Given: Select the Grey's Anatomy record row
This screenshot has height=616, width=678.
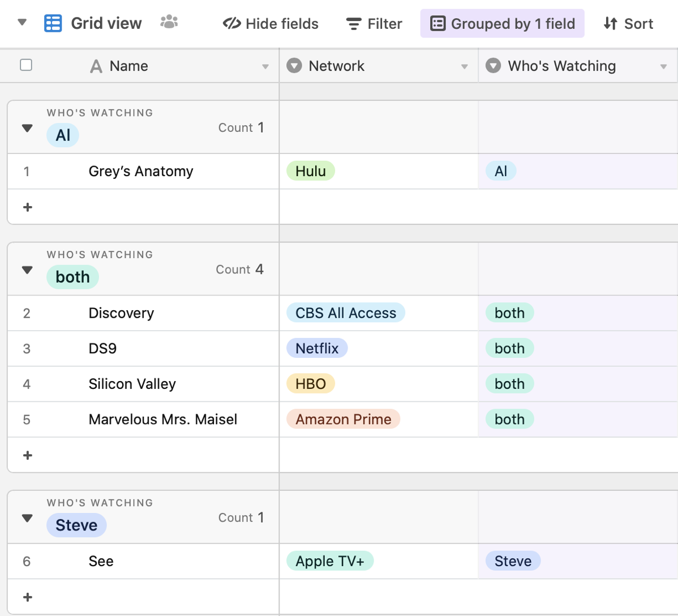Looking at the screenshot, I should coord(141,172).
